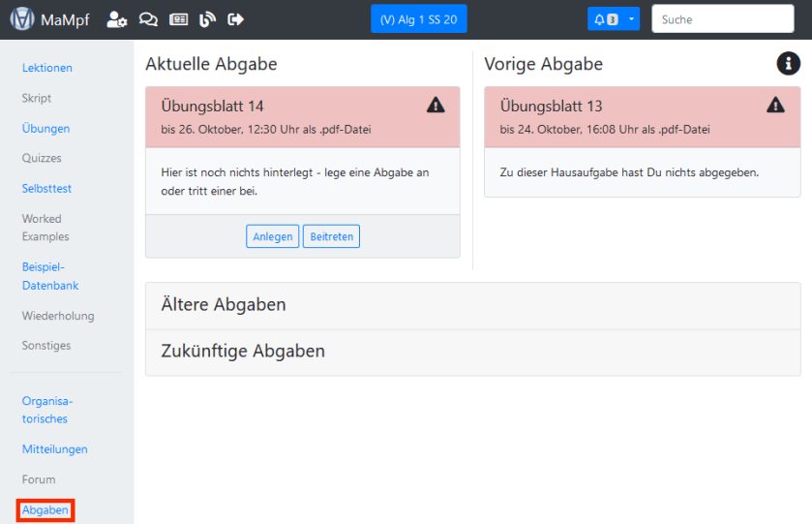The width and height of the screenshot is (812, 524).
Task: Click the MaMpf logo in navbar
Action: [x=22, y=19]
